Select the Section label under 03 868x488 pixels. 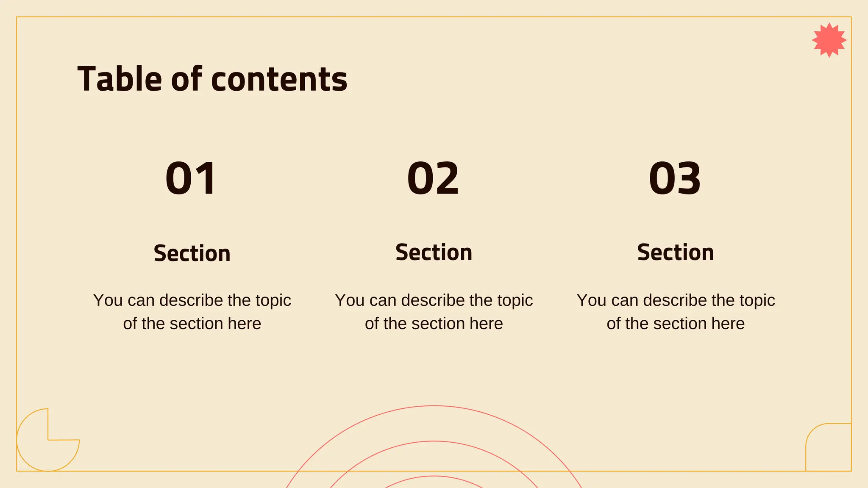point(676,252)
